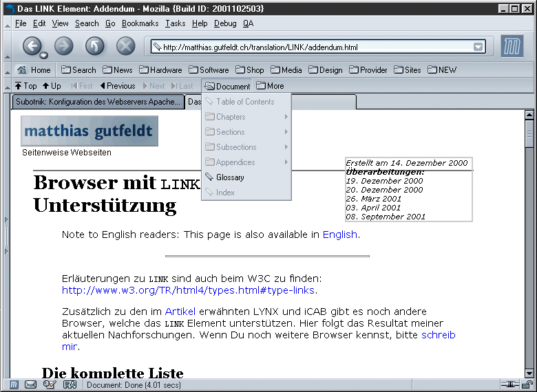Click the Home button on personal toolbar
The height and width of the screenshot is (392, 537).
34,70
